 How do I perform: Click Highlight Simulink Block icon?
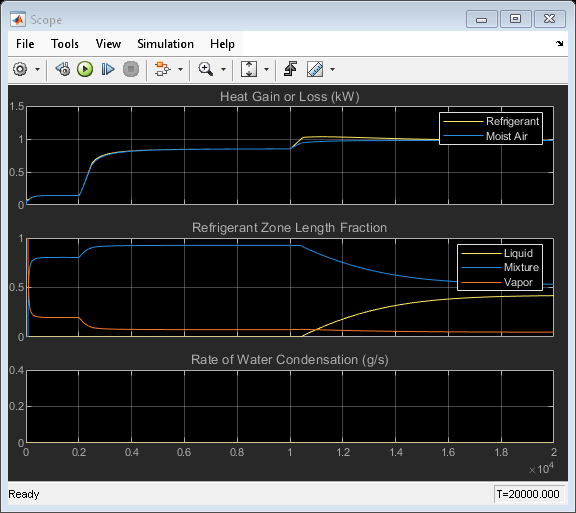click(x=162, y=69)
